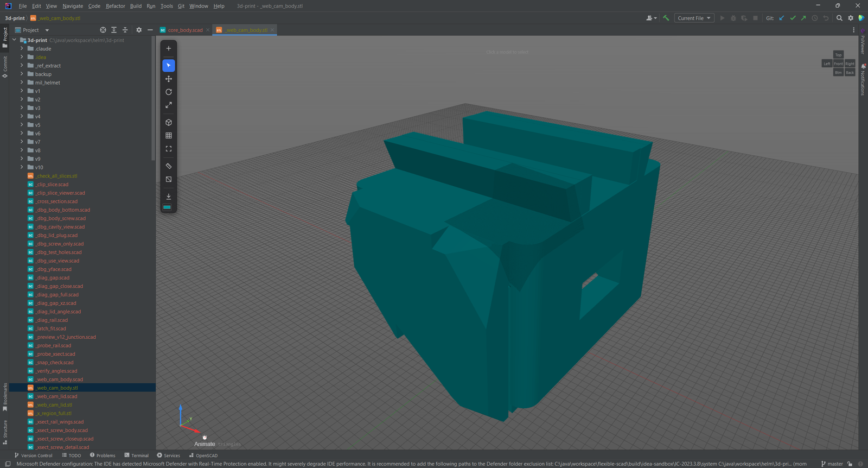
Task: Open the Project view dropdown
Action: (32, 30)
